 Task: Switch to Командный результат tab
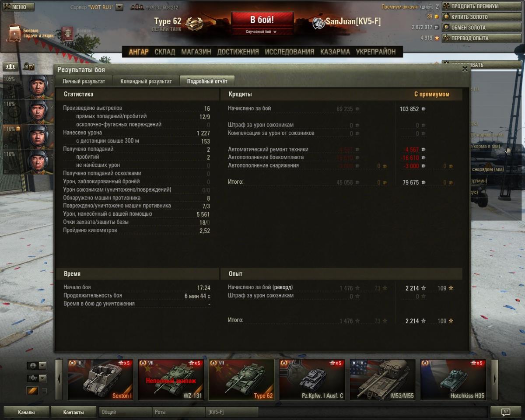[146, 81]
